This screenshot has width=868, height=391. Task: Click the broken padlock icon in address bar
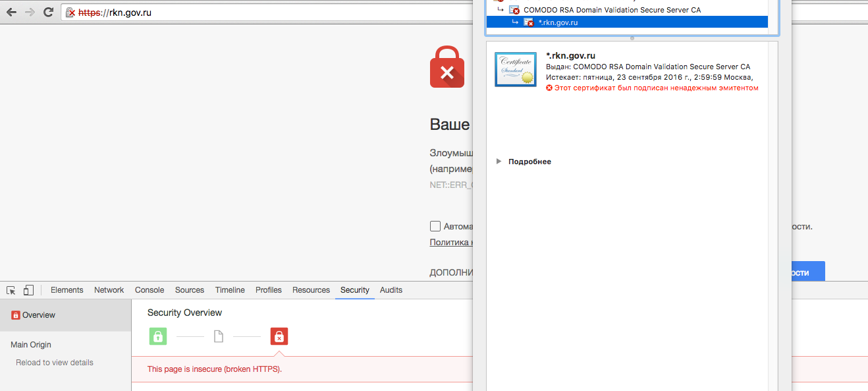click(x=70, y=13)
